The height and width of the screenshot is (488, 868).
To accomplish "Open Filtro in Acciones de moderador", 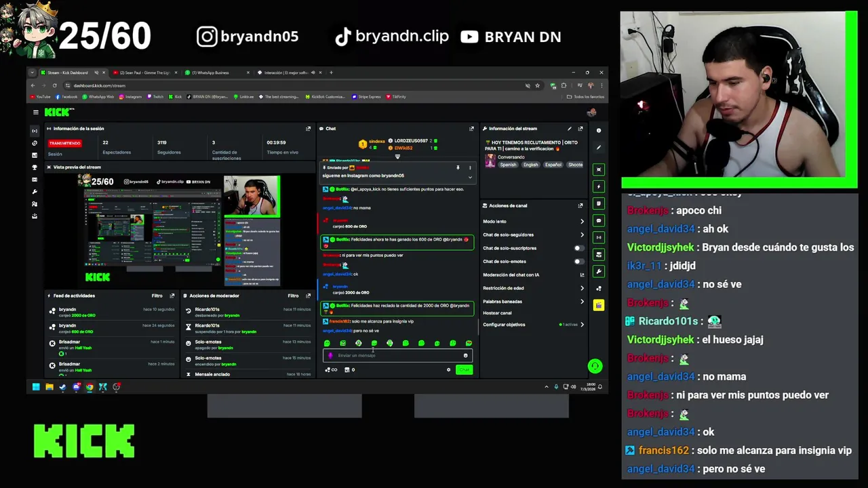I will [x=293, y=296].
